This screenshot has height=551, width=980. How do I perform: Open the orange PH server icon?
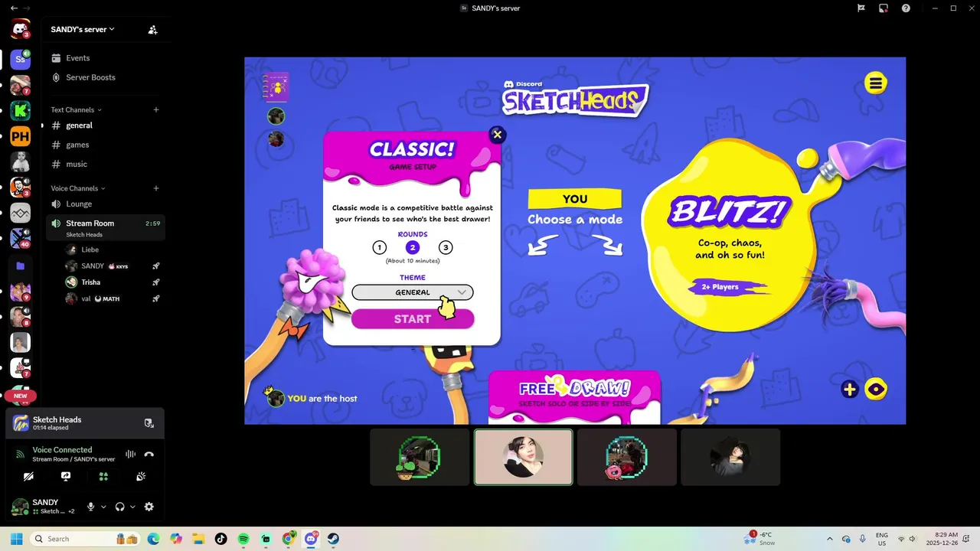point(20,137)
